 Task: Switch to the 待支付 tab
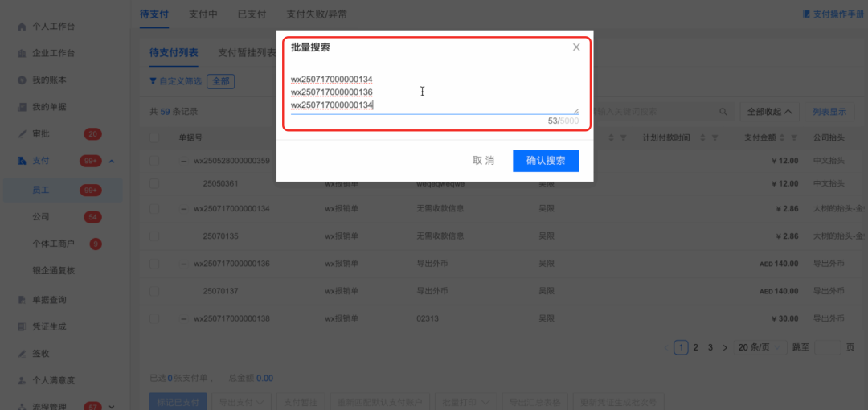pos(154,14)
